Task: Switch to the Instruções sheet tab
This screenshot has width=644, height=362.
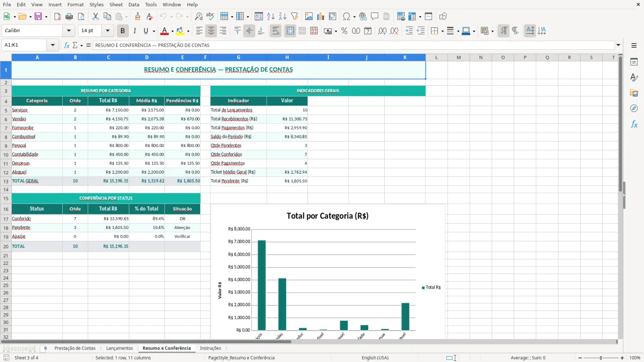Action: click(210, 348)
